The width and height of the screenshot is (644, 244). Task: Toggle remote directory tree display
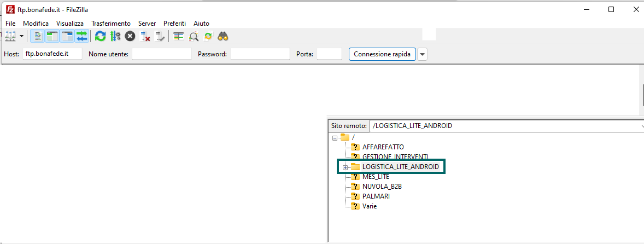click(67, 36)
